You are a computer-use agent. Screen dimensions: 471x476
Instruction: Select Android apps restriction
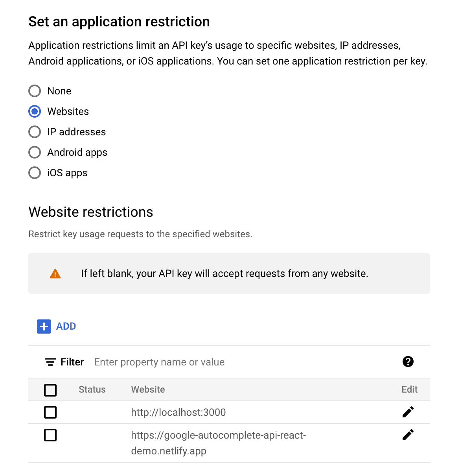coord(35,152)
